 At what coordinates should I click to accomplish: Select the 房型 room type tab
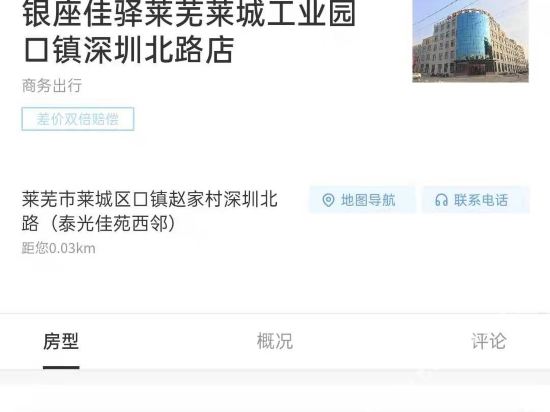61,341
